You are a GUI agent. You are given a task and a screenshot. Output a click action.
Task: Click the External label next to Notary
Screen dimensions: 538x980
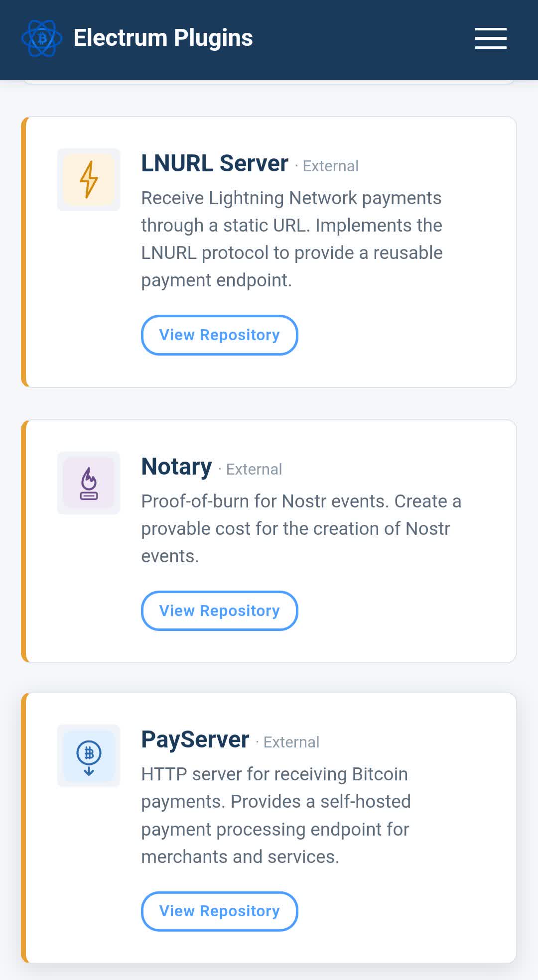click(x=254, y=470)
